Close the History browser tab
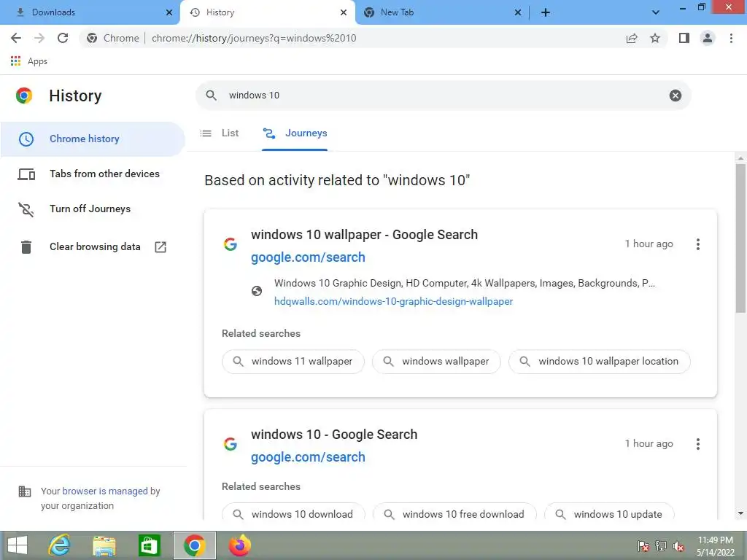This screenshot has height=560, width=747. (x=344, y=12)
